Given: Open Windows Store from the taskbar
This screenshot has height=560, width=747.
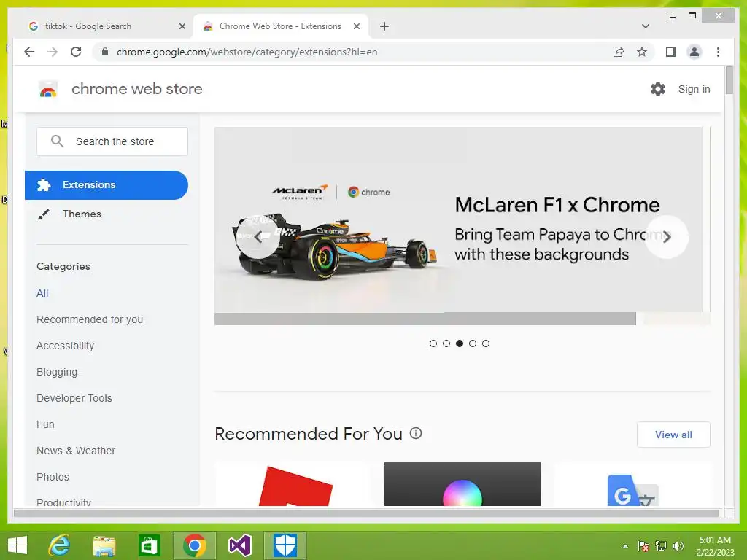Looking at the screenshot, I should tap(149, 545).
